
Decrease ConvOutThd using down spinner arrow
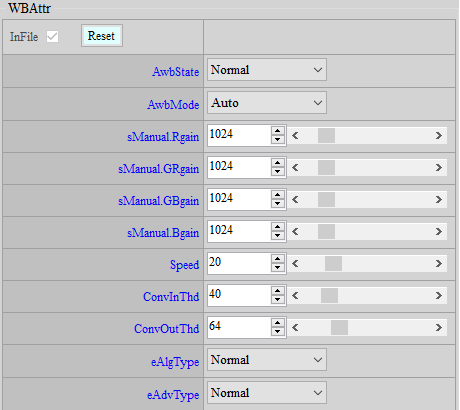pyautogui.click(x=277, y=332)
